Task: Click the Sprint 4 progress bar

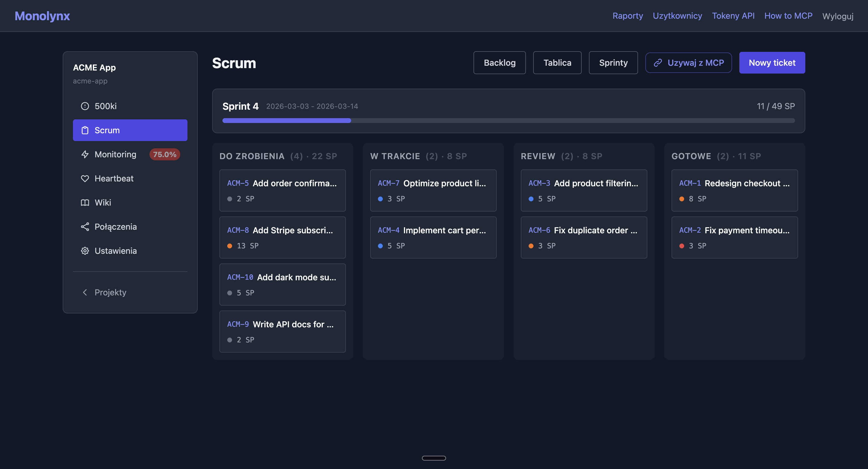Action: [x=508, y=120]
